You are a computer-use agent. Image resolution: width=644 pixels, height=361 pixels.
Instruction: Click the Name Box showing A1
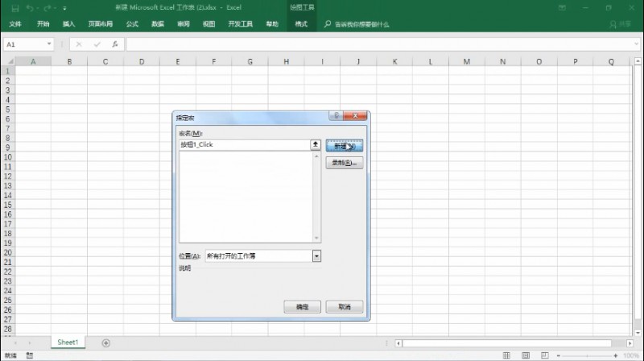[x=25, y=44]
